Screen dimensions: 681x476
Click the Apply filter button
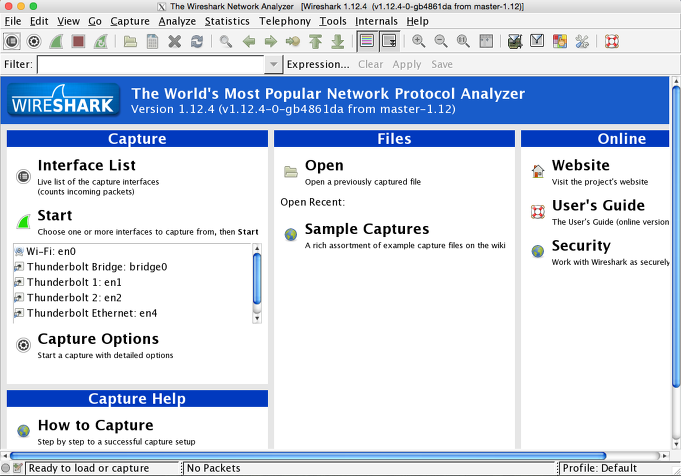(x=407, y=64)
